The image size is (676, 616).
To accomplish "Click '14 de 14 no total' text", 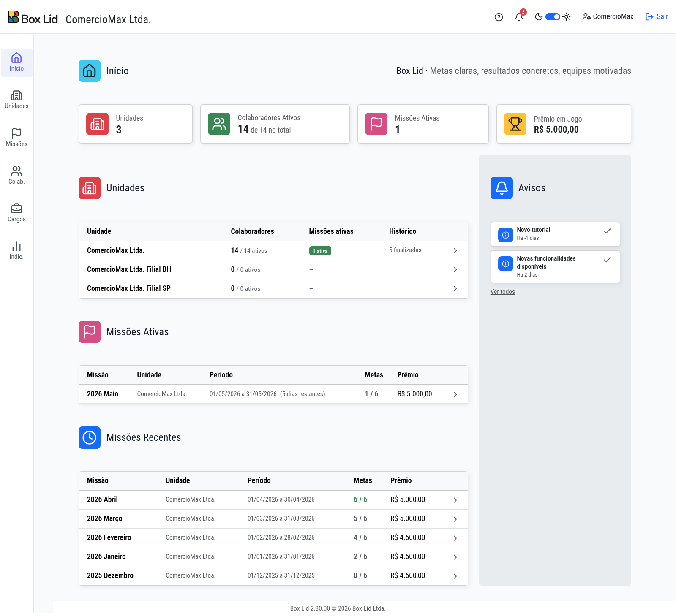I will click(264, 129).
